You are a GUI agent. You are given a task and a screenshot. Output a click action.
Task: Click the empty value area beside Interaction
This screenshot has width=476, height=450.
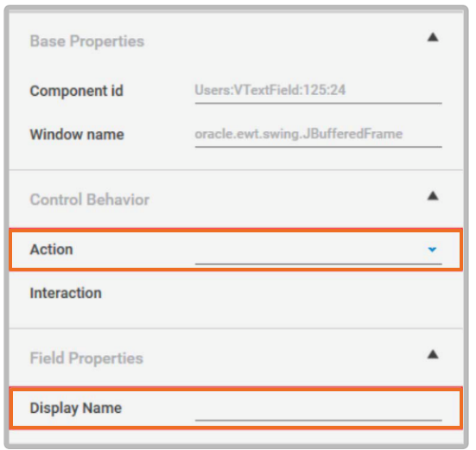point(318,293)
